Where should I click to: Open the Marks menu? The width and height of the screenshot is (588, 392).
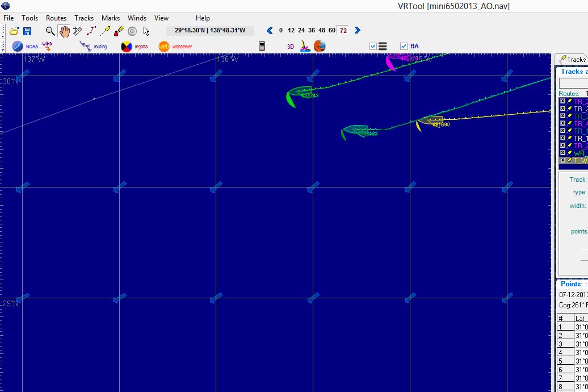tap(111, 18)
